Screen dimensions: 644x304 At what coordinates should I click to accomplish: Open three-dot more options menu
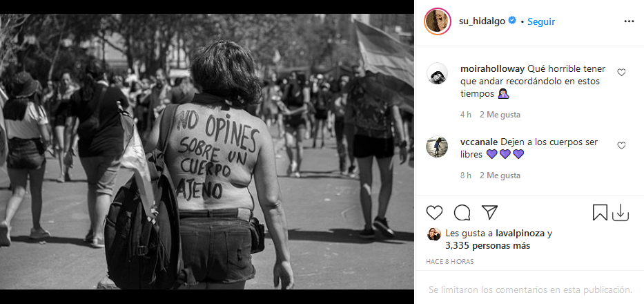tap(629, 21)
